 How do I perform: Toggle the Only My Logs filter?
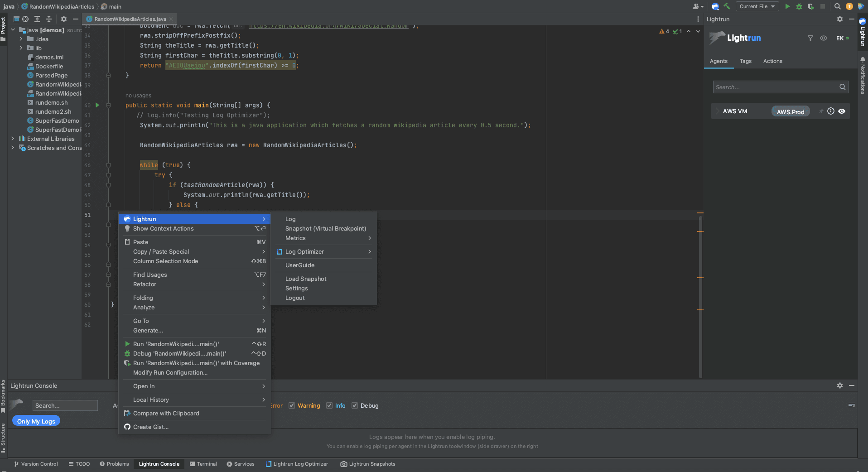click(x=36, y=421)
